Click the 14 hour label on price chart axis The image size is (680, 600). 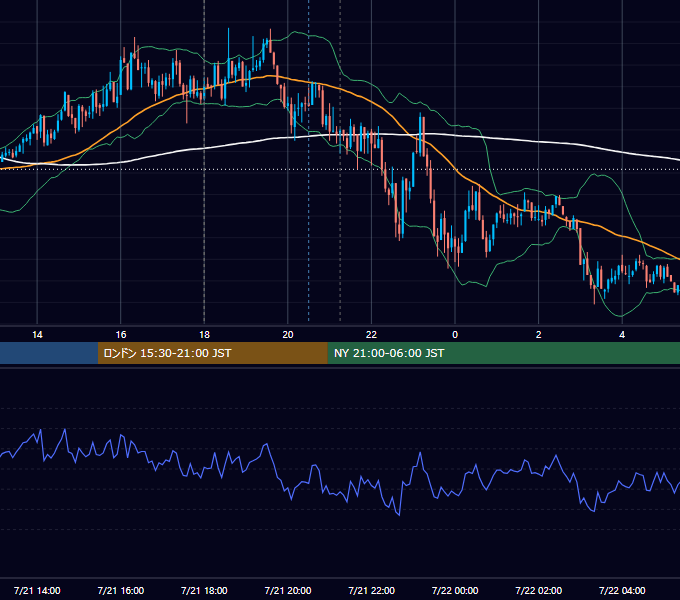pos(37,335)
